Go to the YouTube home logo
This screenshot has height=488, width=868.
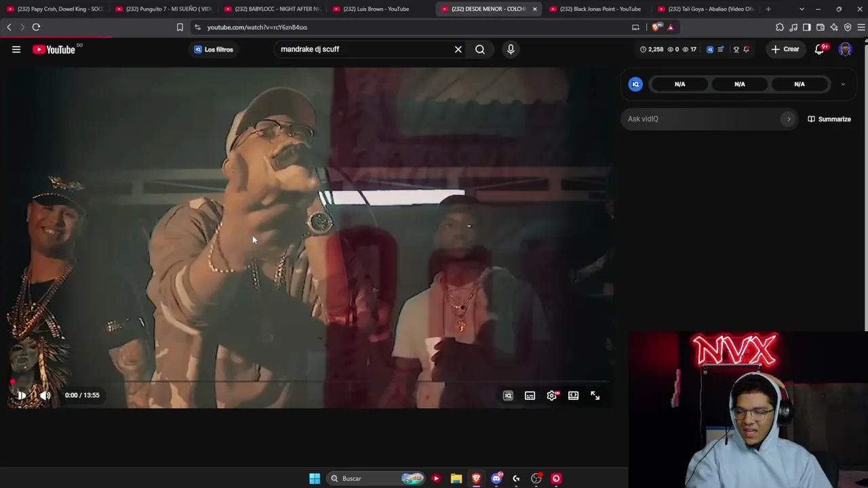[x=54, y=49]
